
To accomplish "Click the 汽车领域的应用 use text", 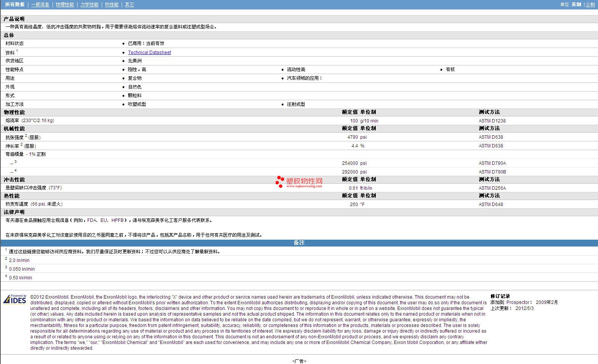I will click(304, 78).
